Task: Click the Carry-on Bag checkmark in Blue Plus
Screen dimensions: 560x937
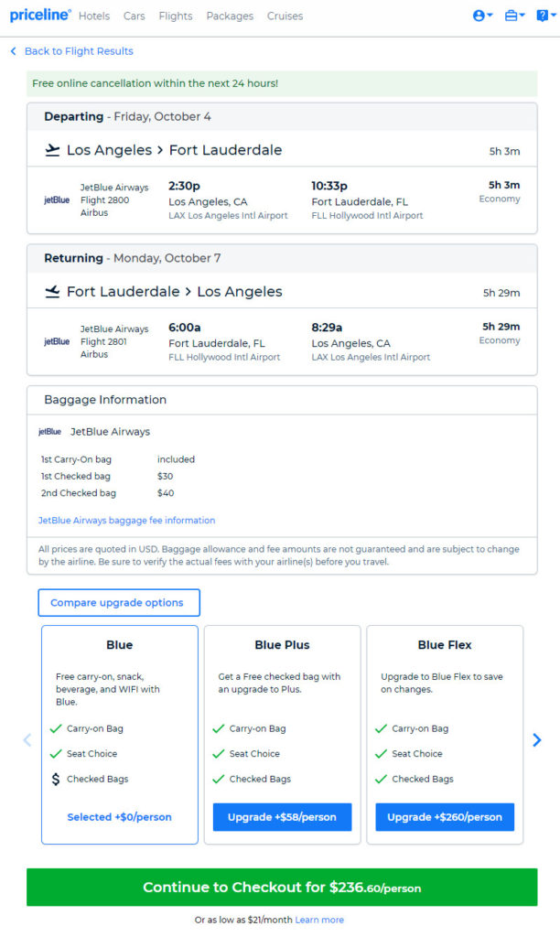Action: pyautogui.click(x=219, y=729)
